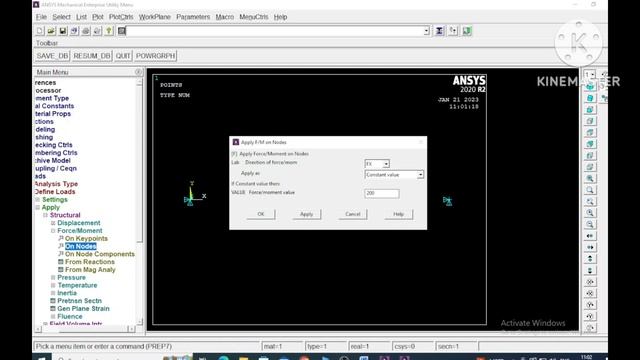This screenshot has width=640, height=360.
Task: Select the Analysis Type tree item
Action: pos(56,184)
